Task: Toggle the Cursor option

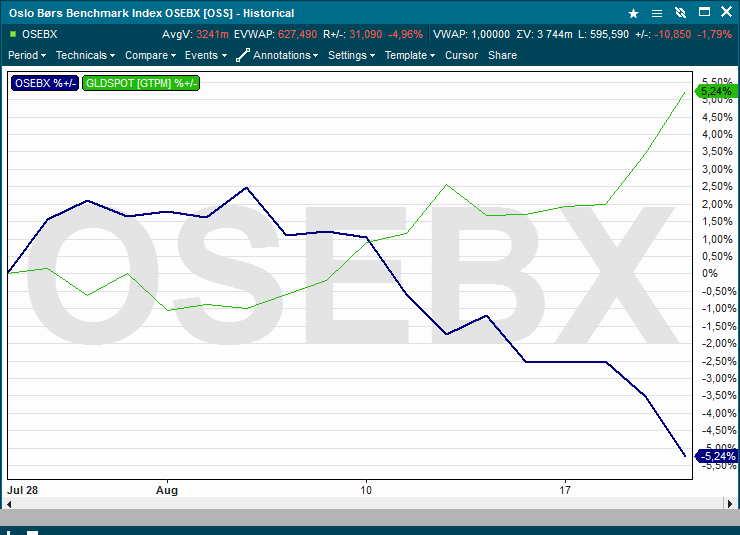Action: (461, 55)
